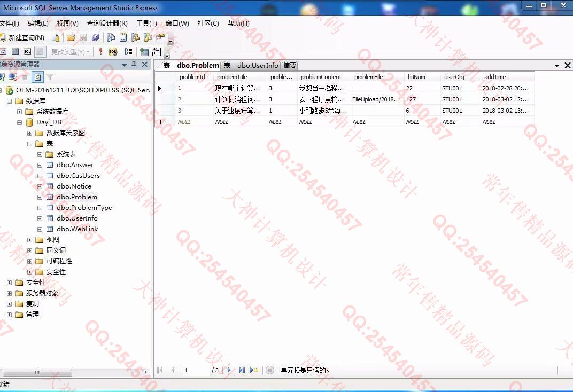573x392 pixels.
Task: Open the Registered Servers window icon
Action: 111,37
